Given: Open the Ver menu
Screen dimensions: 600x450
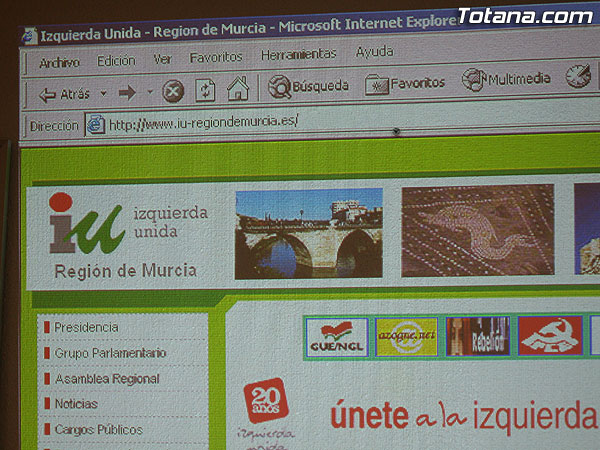Looking at the screenshot, I should coord(163,59).
